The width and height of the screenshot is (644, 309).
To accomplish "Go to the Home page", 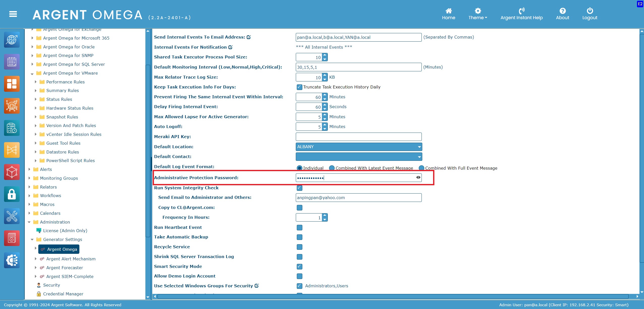I will (448, 14).
